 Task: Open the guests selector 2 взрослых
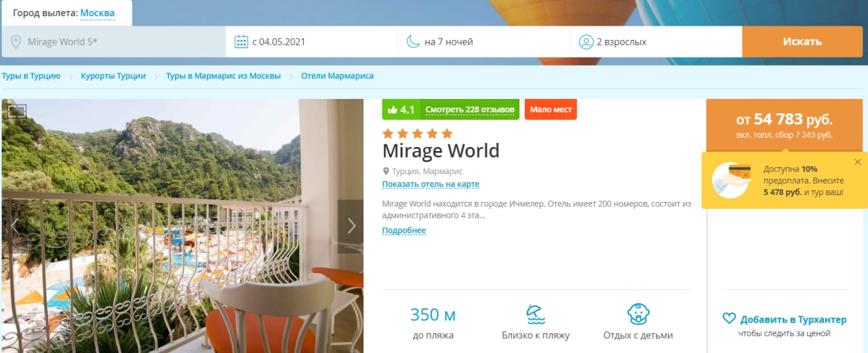pyautogui.click(x=656, y=42)
